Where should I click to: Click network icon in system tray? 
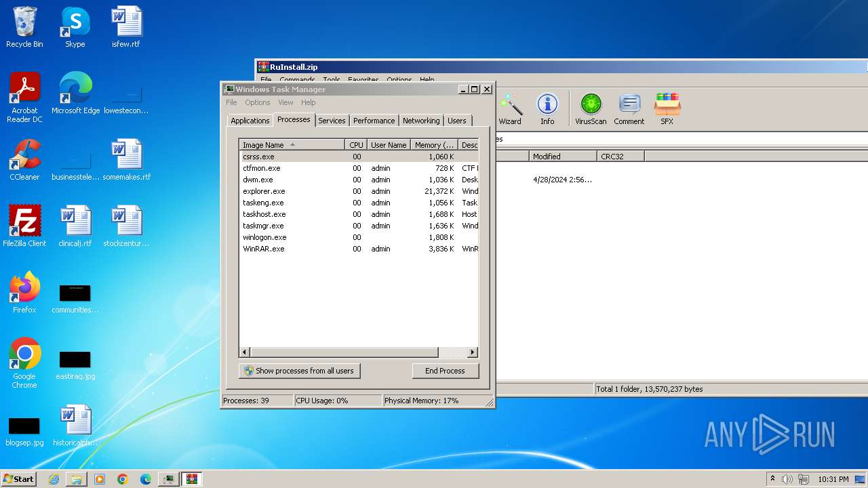point(804,479)
